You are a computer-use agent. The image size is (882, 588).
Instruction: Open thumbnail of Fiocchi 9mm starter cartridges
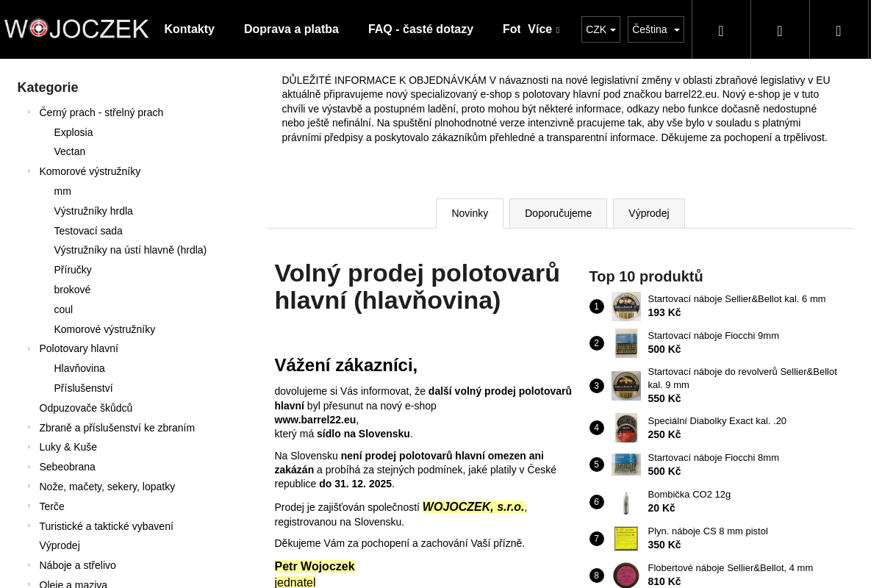point(626,343)
